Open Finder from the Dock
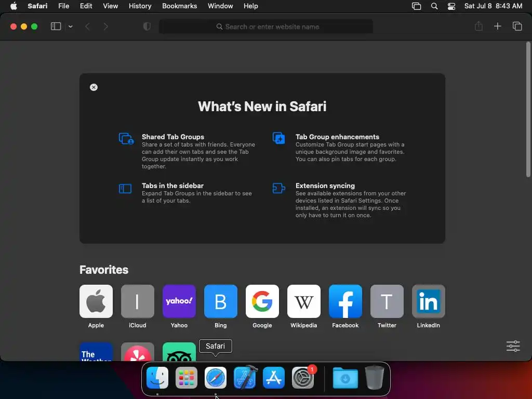 (157, 378)
